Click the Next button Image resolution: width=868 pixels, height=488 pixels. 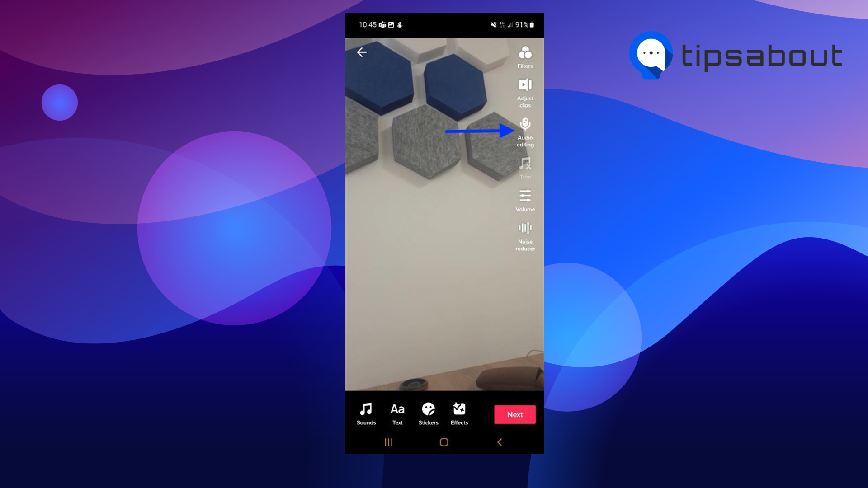click(x=514, y=414)
